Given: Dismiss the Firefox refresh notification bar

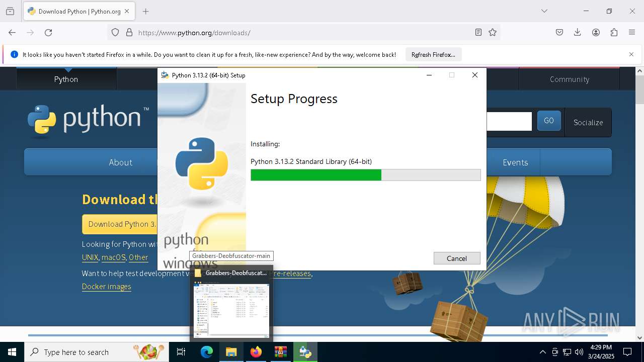Looking at the screenshot, I should point(631,54).
